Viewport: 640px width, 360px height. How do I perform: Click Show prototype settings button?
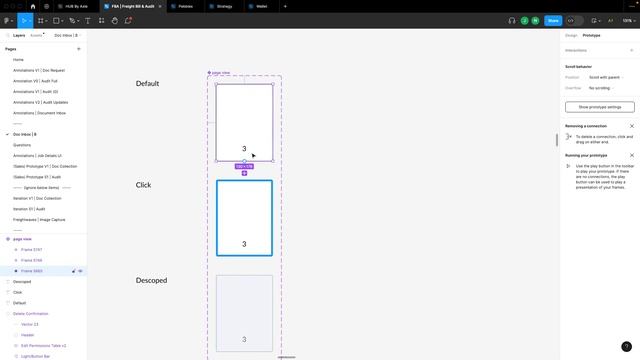click(x=600, y=107)
